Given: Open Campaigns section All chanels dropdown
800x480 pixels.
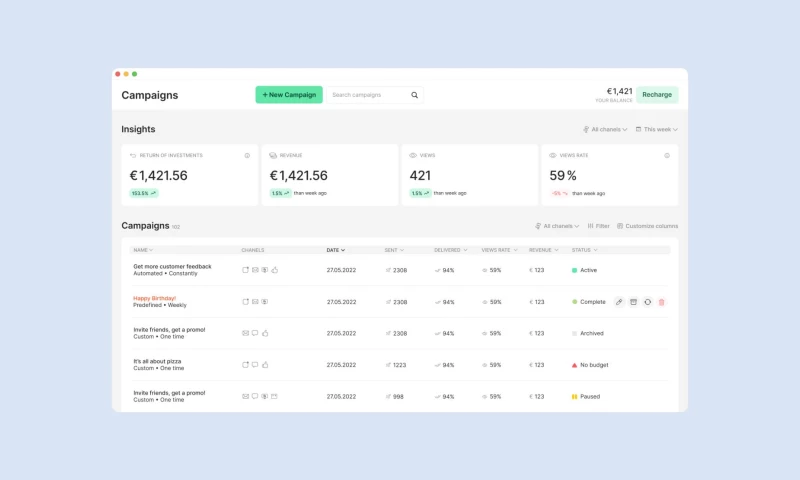Looking at the screenshot, I should point(557,226).
